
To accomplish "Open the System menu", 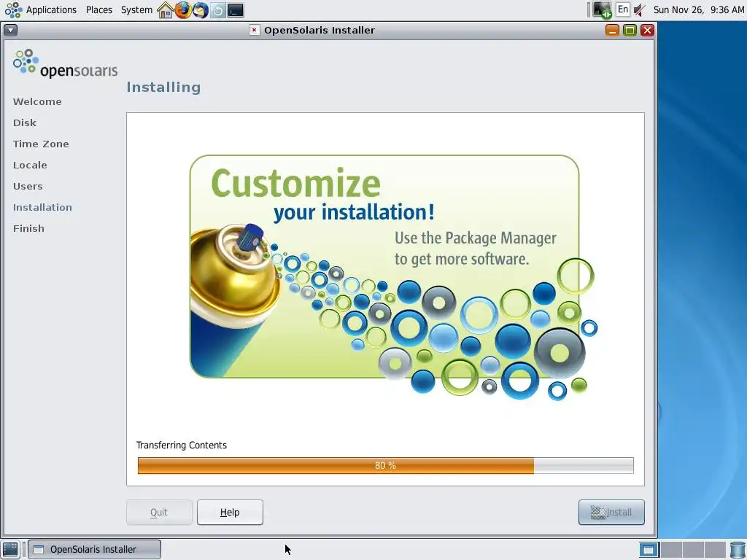I will (x=136, y=9).
